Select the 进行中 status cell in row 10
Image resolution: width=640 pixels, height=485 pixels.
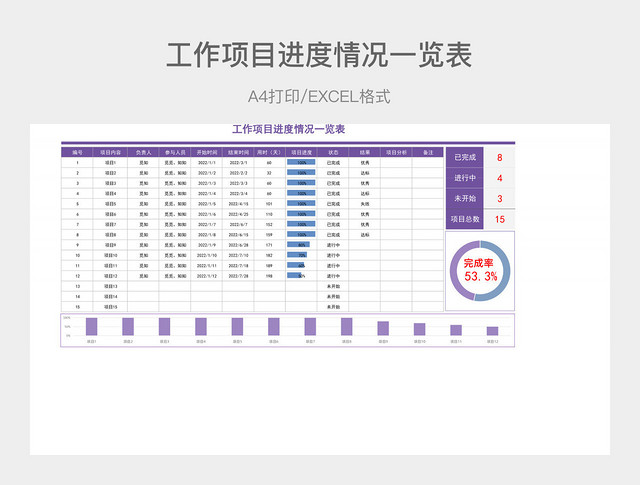click(x=333, y=255)
